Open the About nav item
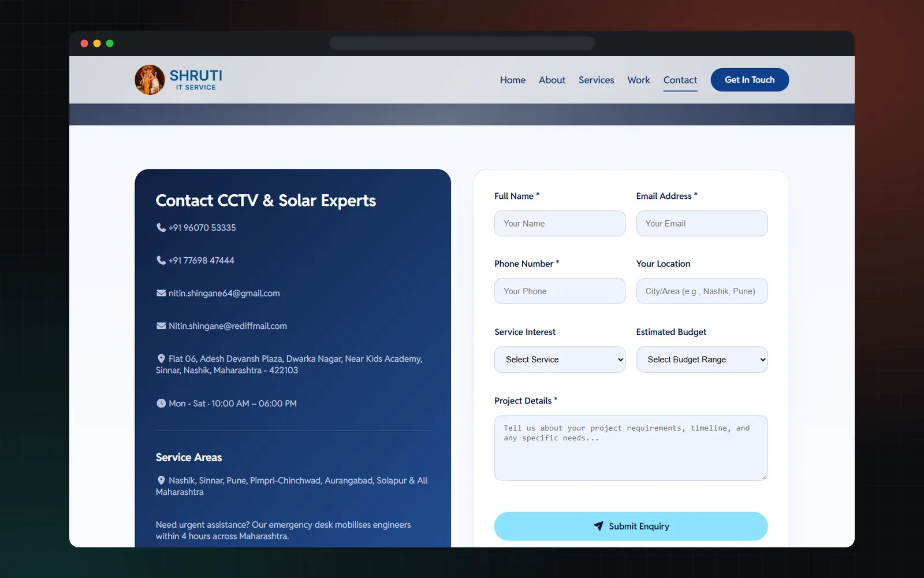Viewport: 924px width, 578px height. 552,80
